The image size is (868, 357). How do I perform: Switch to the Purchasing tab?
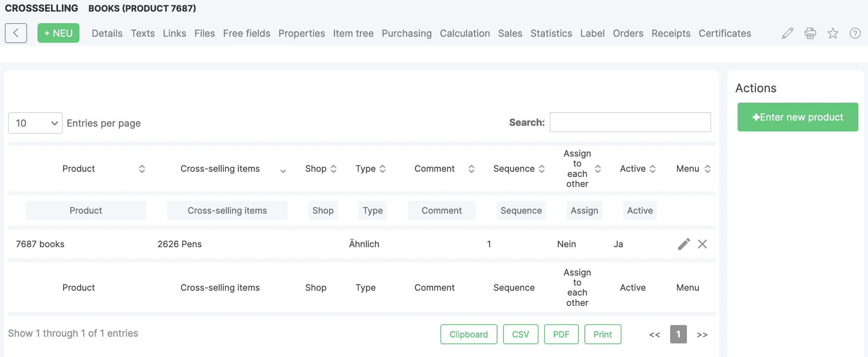coord(406,34)
